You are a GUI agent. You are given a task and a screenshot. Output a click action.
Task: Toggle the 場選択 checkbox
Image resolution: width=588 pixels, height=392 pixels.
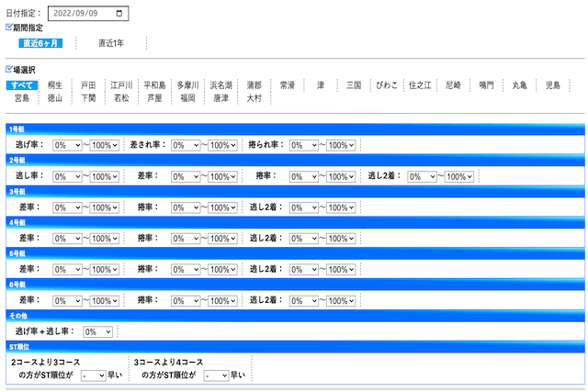[x=9, y=70]
